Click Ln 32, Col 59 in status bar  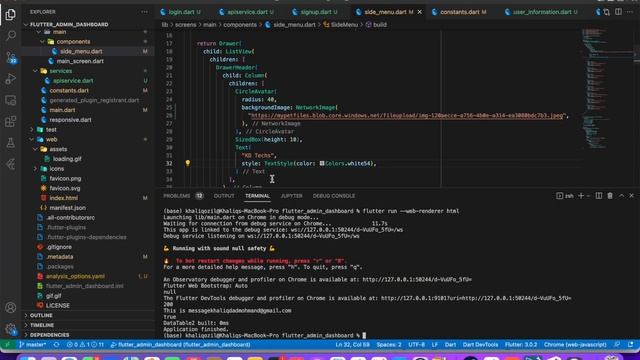(x=352, y=344)
